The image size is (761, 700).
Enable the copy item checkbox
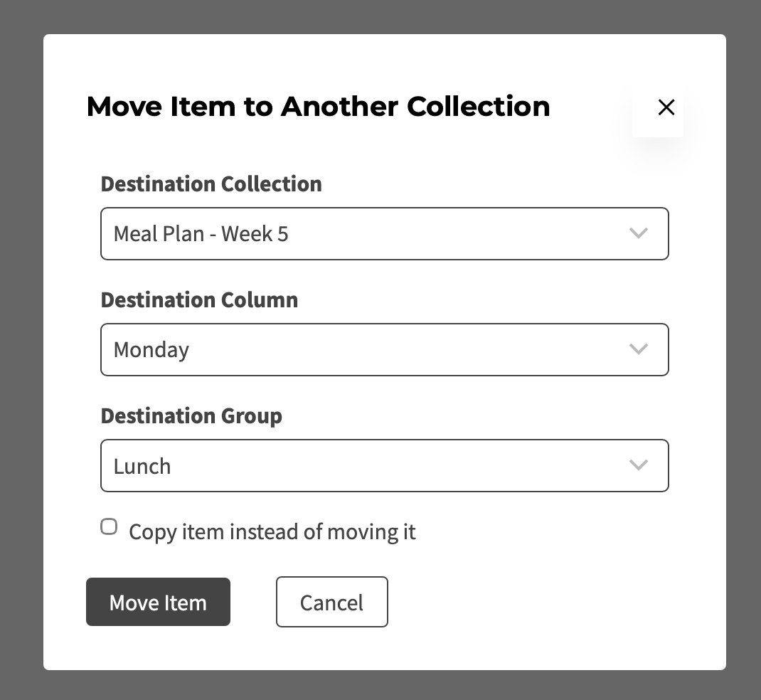click(109, 526)
